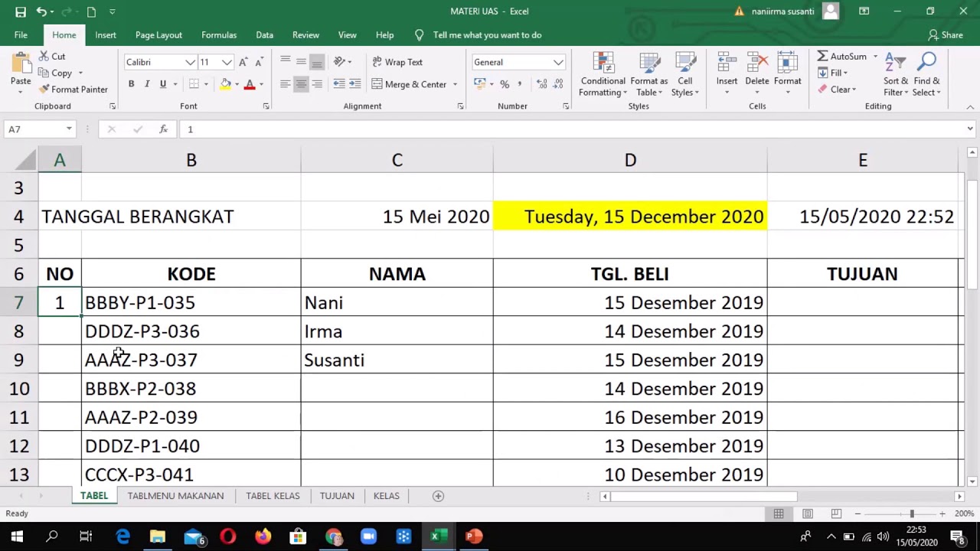Open Sort & Filter menu
This screenshot has height=551, width=980.
coord(895,75)
